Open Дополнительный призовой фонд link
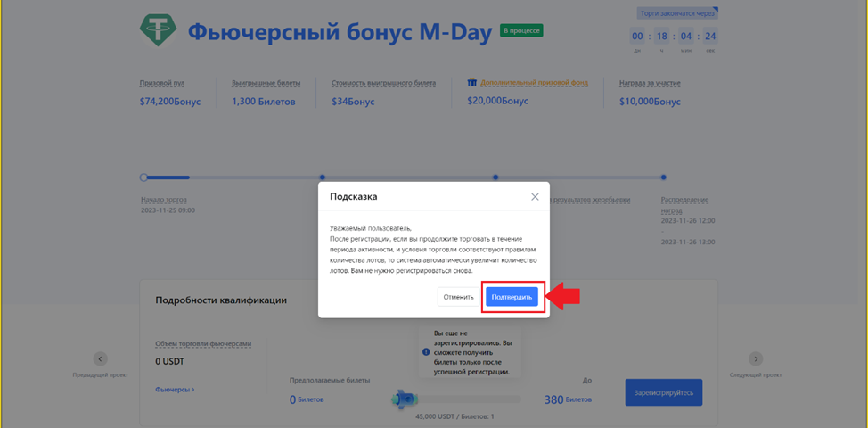868x428 pixels. pyautogui.click(x=534, y=83)
